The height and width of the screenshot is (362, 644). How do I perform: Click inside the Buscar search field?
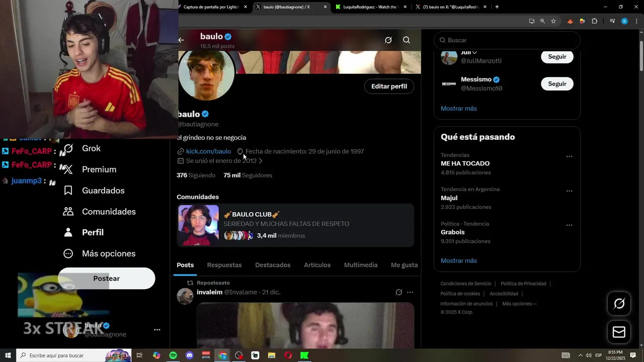click(x=507, y=40)
